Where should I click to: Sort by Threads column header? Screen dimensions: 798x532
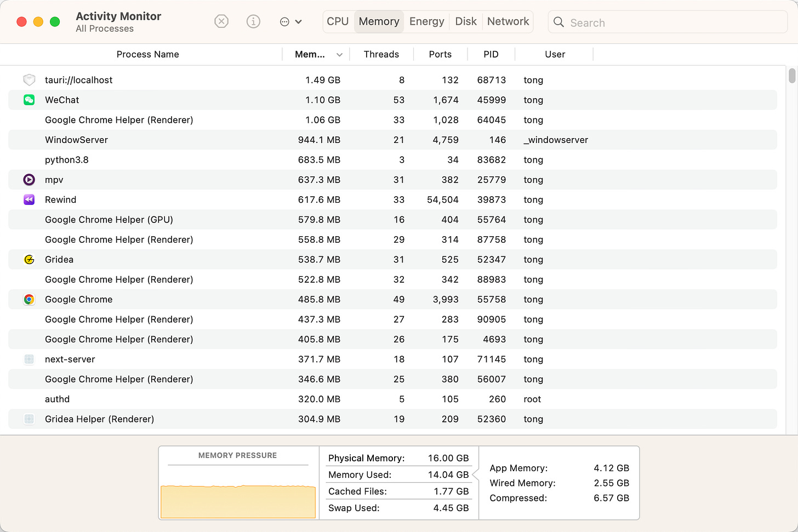click(381, 54)
